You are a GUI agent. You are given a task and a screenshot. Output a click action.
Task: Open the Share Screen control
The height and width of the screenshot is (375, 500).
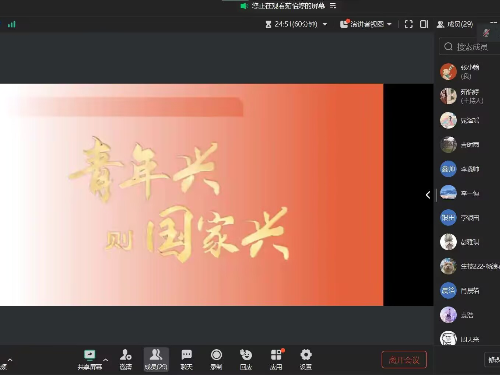90,360
